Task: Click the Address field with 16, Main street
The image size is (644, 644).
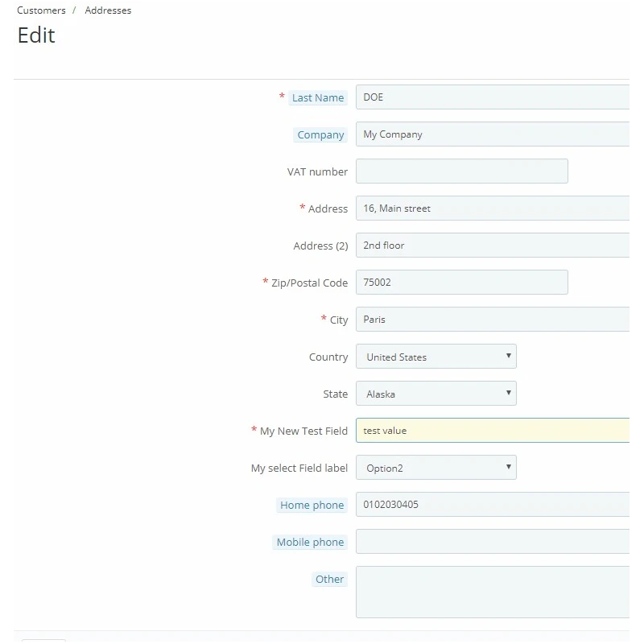Action: [493, 208]
